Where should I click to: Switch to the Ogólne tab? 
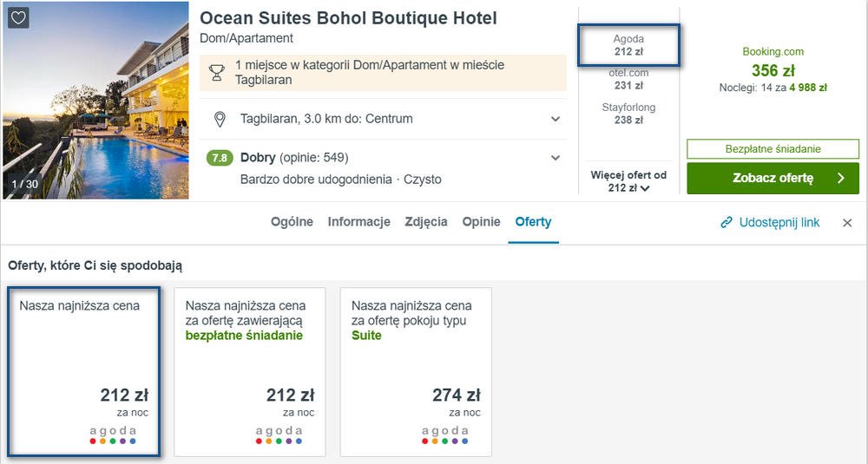(292, 222)
